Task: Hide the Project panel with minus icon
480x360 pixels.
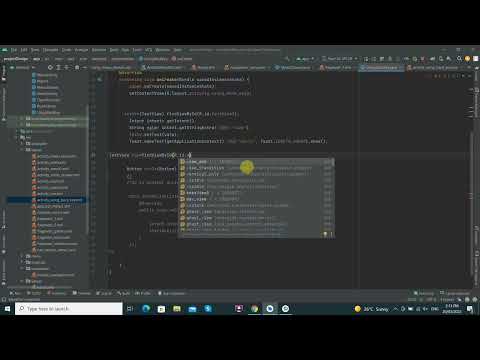Action: (85, 67)
